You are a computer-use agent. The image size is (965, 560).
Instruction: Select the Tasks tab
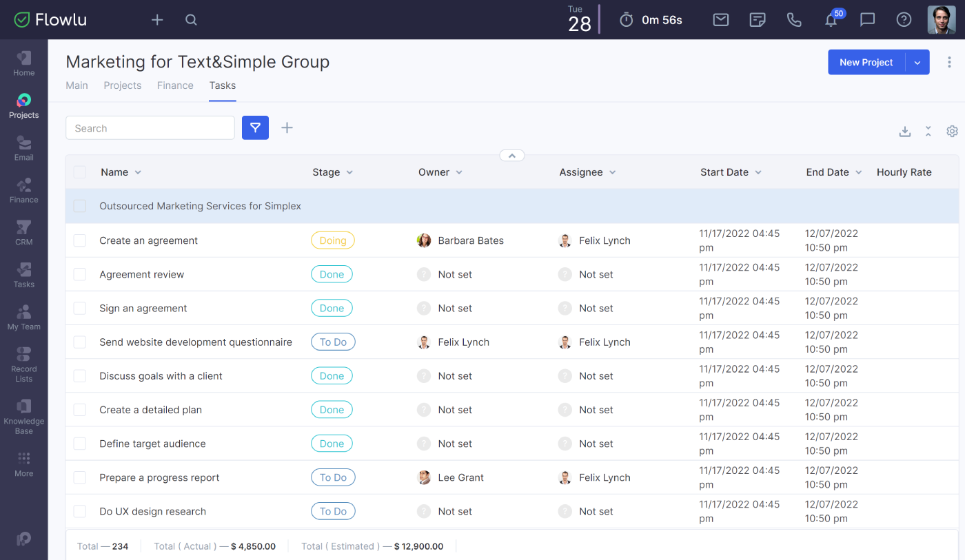click(223, 85)
